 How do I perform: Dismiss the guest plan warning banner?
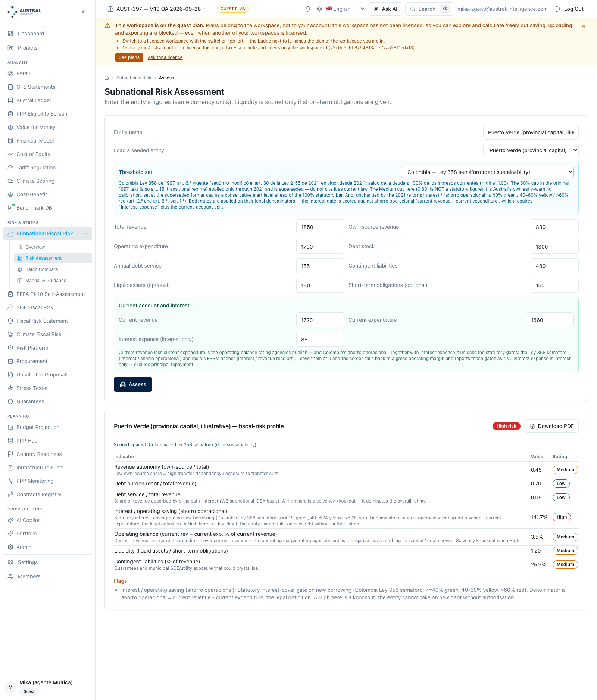pyautogui.click(x=584, y=26)
